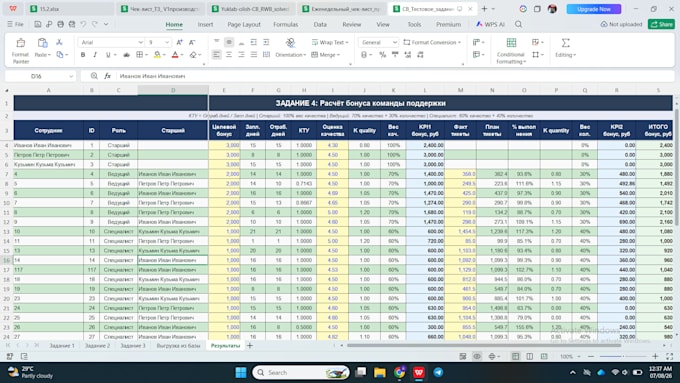Screen dimensions: 680x383
Task: Click the clear formatting eraser icon
Action: (x=193, y=55)
